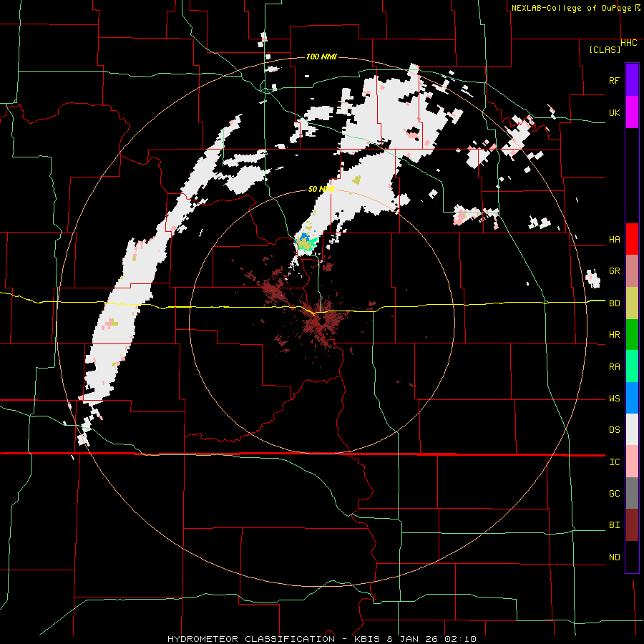This screenshot has width=644, height=644.
Task: Select the BD big drops swatch
Action: [x=632, y=303]
